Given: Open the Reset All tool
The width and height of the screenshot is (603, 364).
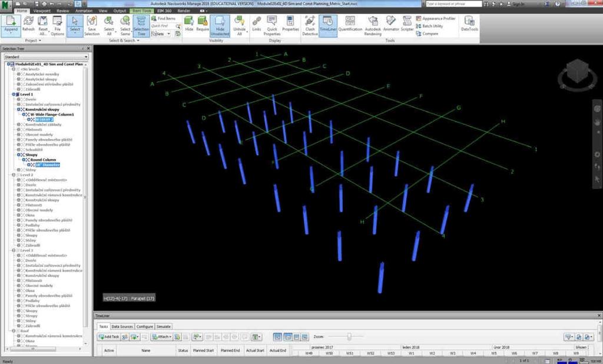Looking at the screenshot, I should pos(43,26).
